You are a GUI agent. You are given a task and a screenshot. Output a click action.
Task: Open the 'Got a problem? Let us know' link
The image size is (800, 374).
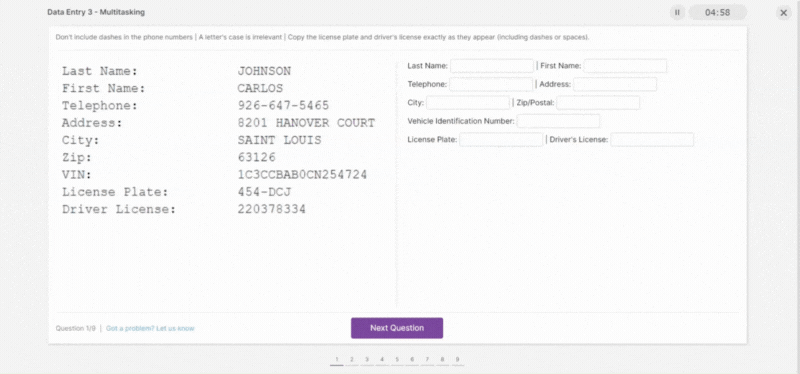[x=150, y=328]
